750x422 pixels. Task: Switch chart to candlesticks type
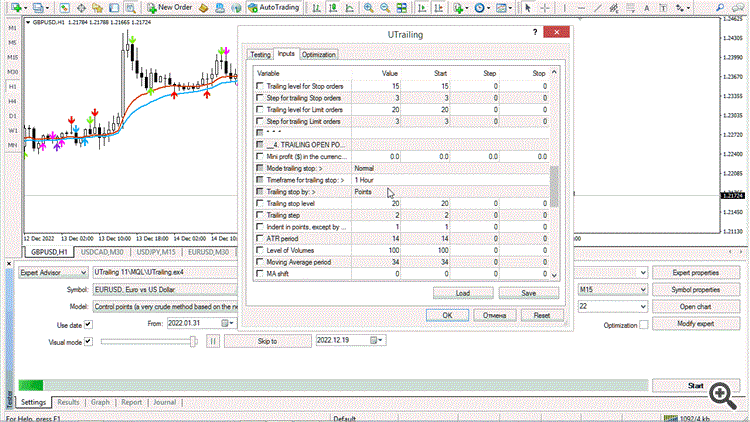click(333, 8)
